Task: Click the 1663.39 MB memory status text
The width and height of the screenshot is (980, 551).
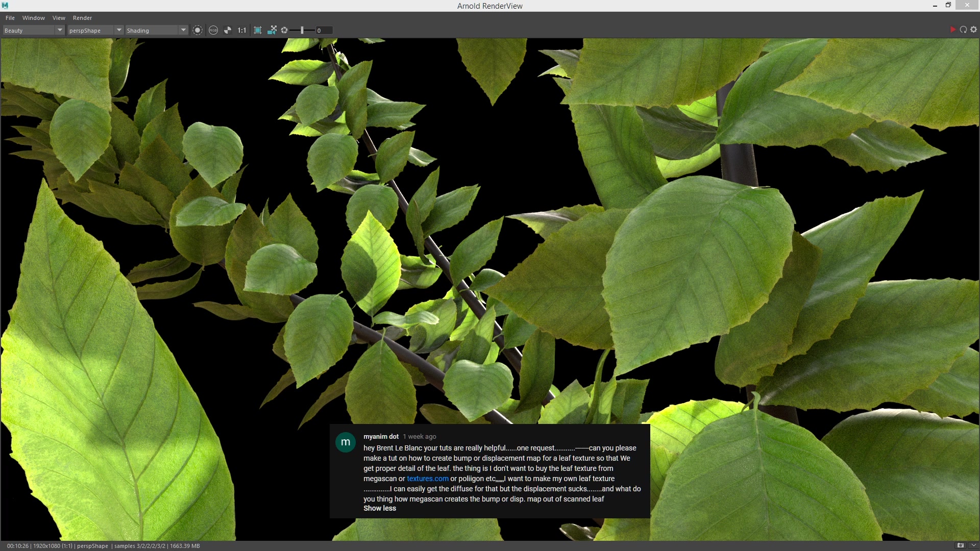Action: (x=185, y=546)
